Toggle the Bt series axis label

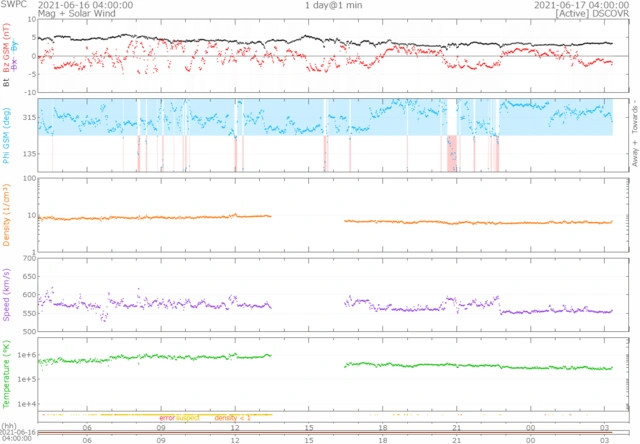(8, 84)
